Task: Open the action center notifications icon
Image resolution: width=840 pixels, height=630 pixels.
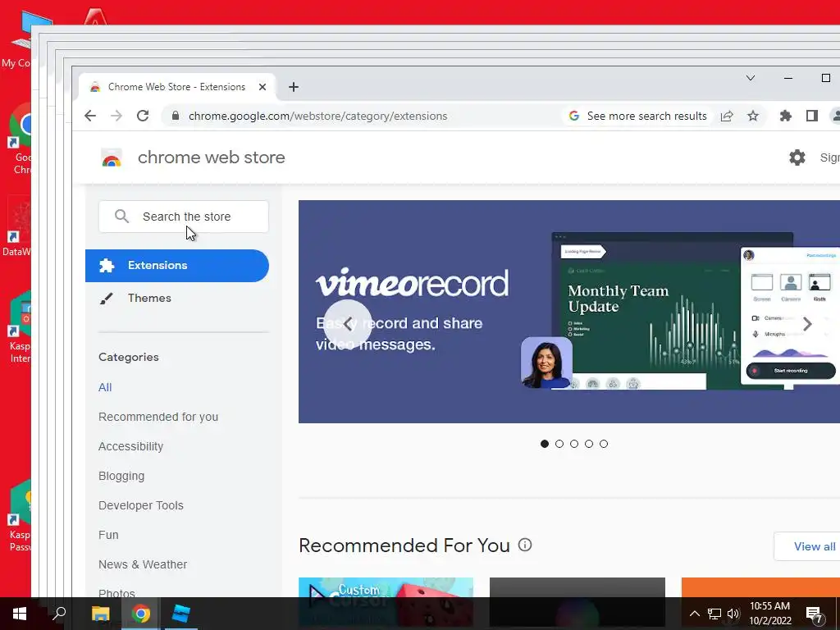Action: pyautogui.click(x=815, y=614)
